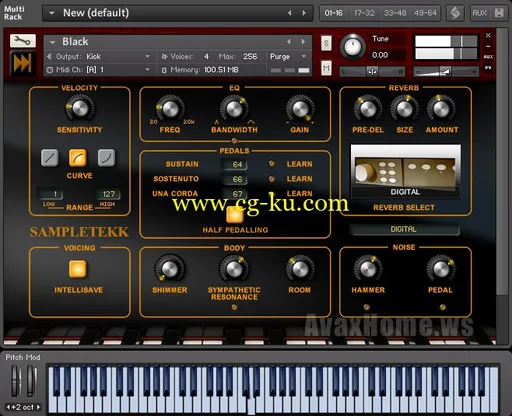Shift keyboard octave up with right arrow

click(x=38, y=407)
